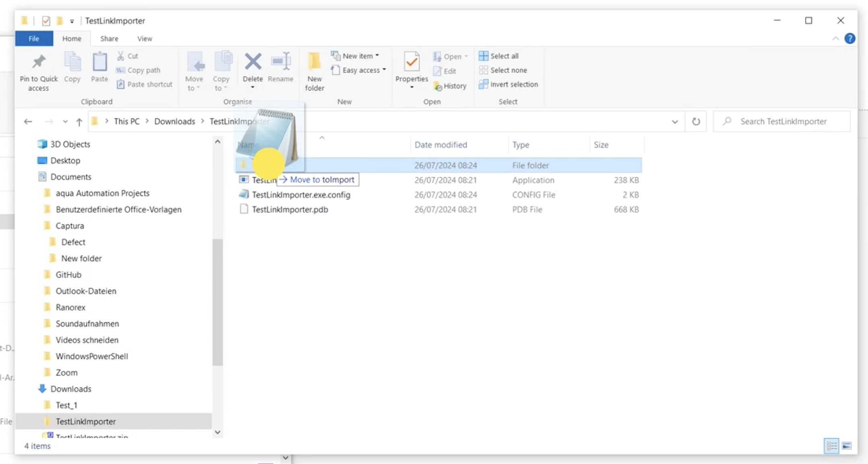
Task: Click the Delete icon in ribbon
Action: pos(252,62)
